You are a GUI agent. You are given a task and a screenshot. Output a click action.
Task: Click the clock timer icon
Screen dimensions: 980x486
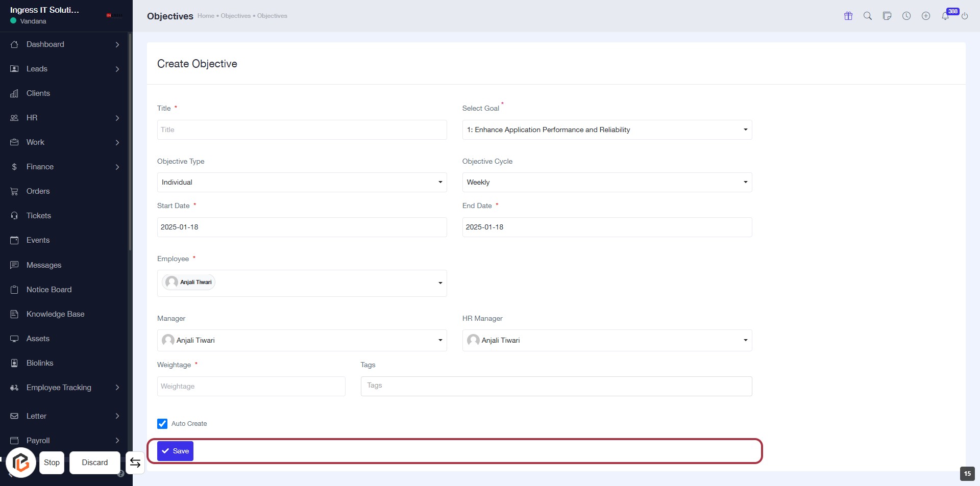906,16
